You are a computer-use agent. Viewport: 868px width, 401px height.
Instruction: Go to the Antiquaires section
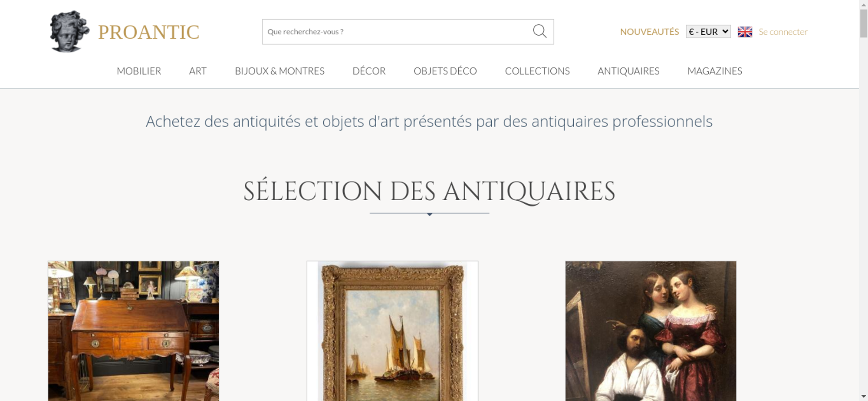coord(628,71)
